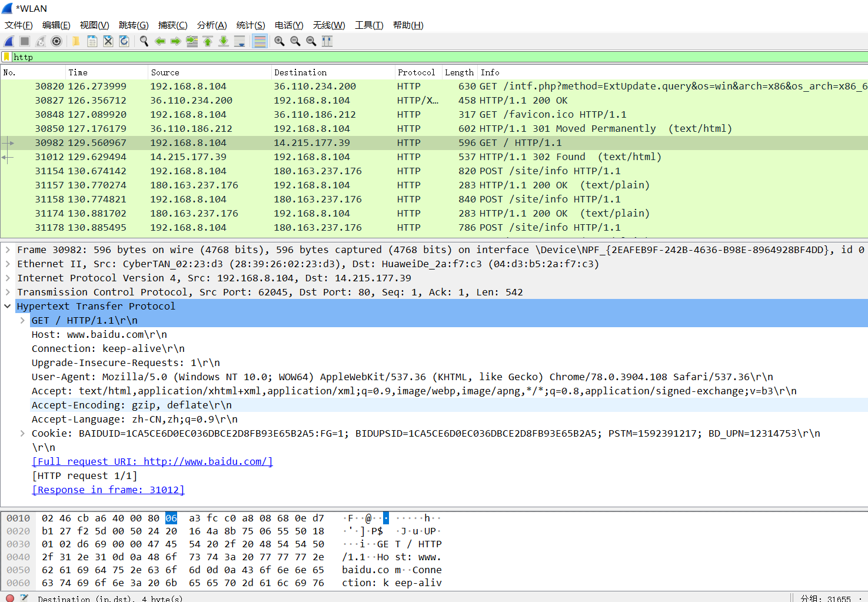Expand Transmission Control Protocol details
868x602 pixels.
[8, 292]
